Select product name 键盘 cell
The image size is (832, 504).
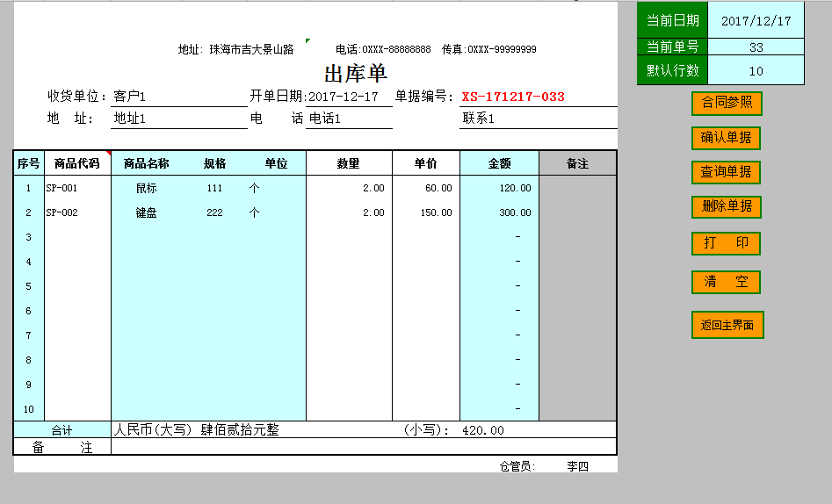(147, 212)
